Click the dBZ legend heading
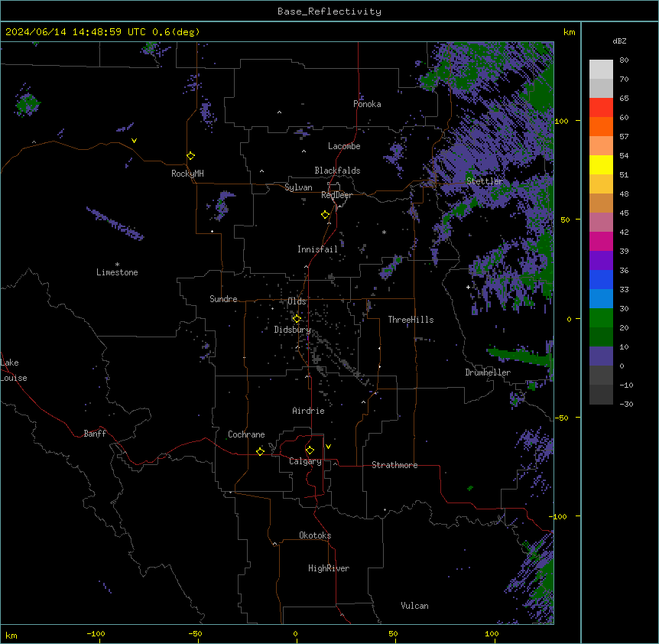The height and width of the screenshot is (644, 659). (619, 41)
